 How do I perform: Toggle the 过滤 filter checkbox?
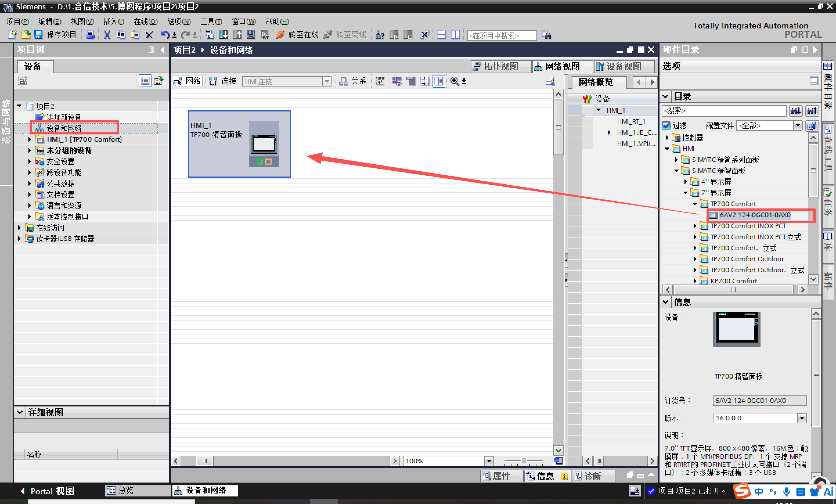[666, 126]
